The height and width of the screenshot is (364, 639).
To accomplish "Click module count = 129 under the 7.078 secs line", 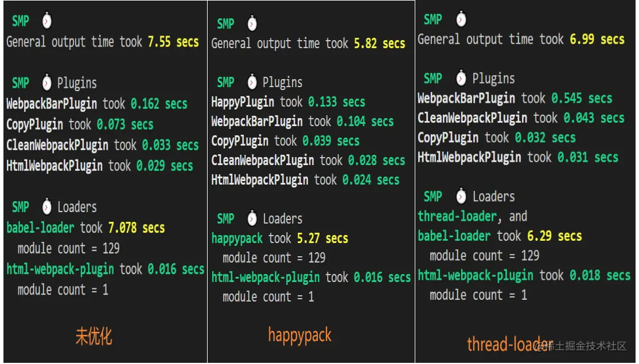I will point(68,248).
